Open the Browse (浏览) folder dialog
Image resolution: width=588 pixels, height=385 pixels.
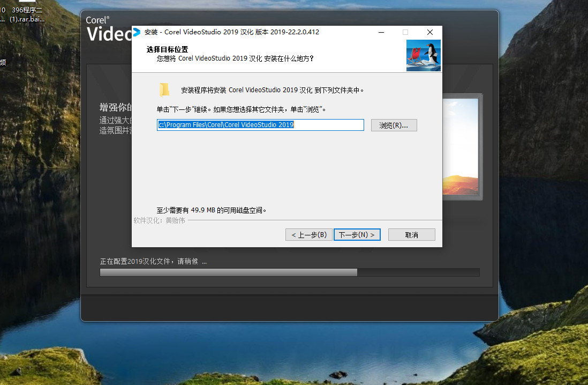pyautogui.click(x=394, y=125)
